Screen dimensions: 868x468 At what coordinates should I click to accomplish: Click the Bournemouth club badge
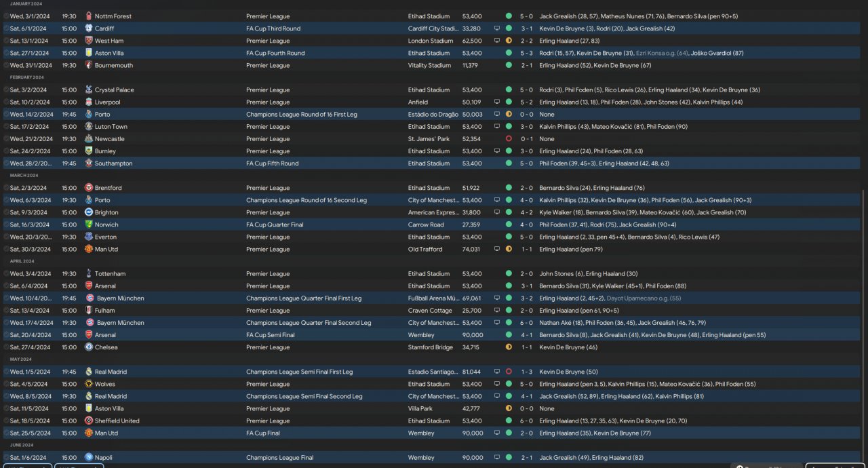tap(89, 65)
